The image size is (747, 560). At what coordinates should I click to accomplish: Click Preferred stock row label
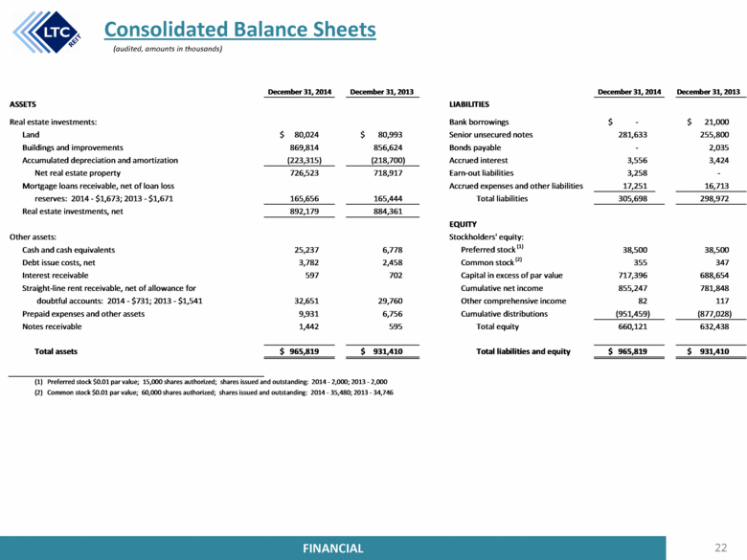[x=492, y=250]
